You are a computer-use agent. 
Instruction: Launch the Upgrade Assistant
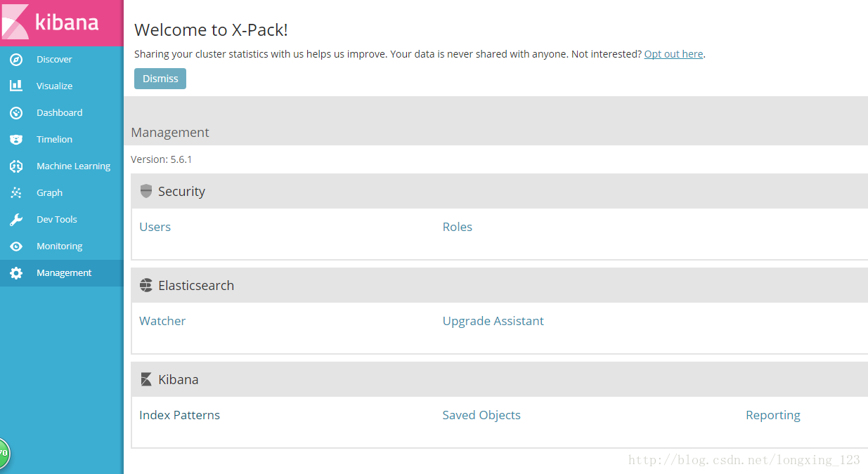coord(493,321)
